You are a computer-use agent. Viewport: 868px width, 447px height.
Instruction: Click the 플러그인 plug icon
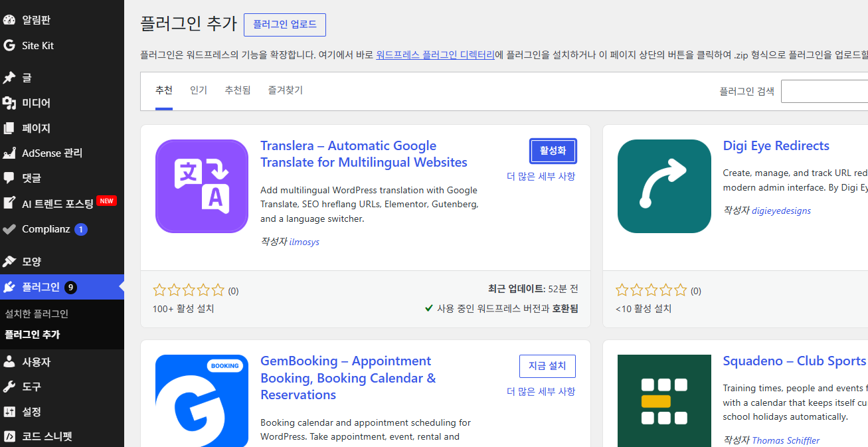coord(9,287)
